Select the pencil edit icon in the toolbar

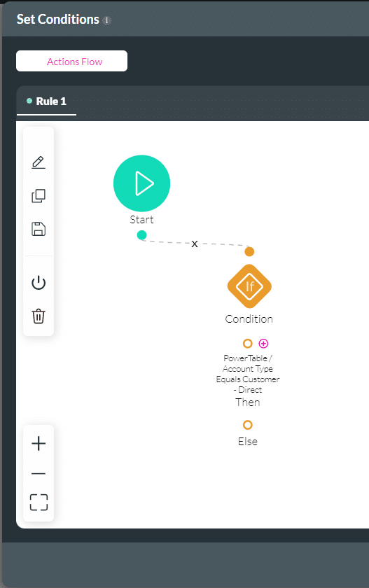tap(39, 162)
